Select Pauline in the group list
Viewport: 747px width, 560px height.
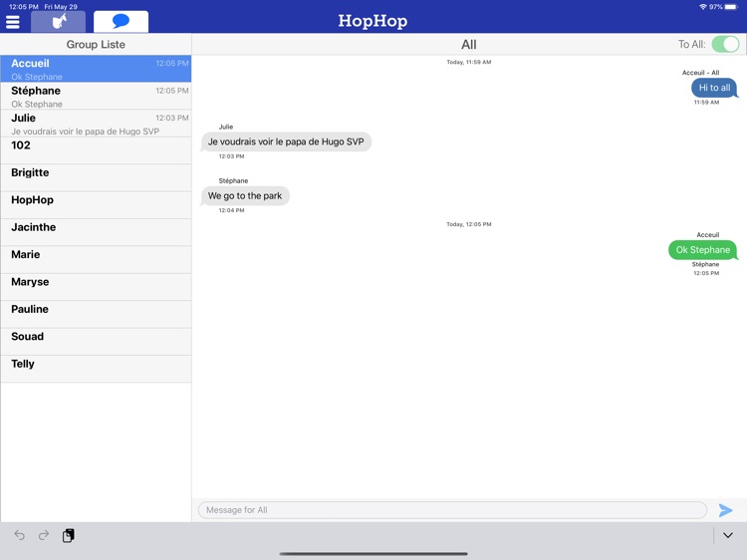96,315
